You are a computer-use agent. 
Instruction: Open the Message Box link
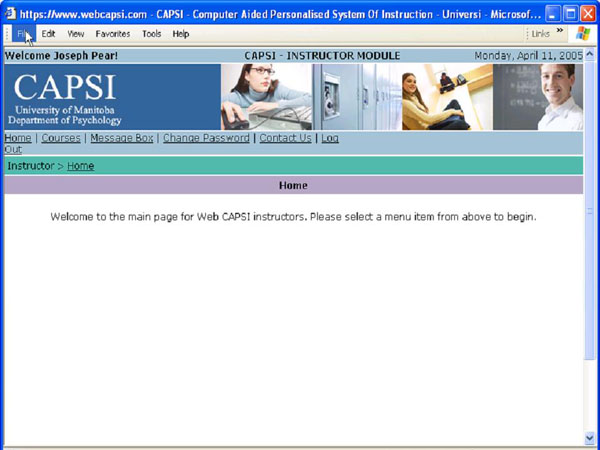click(122, 138)
